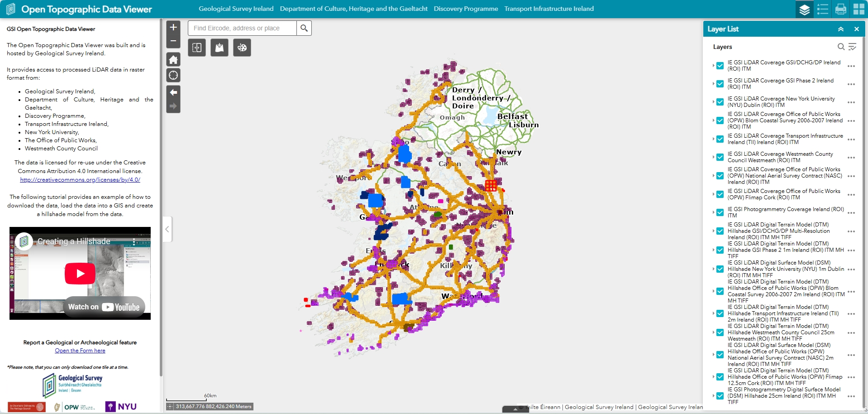Open the Layer List widget icon
The height and width of the screenshot is (414, 868).
[x=805, y=9]
